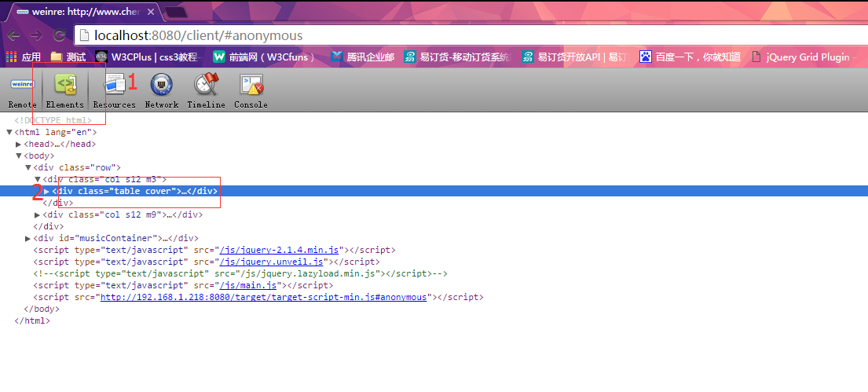
Task: Open the Console panel
Action: click(251, 90)
